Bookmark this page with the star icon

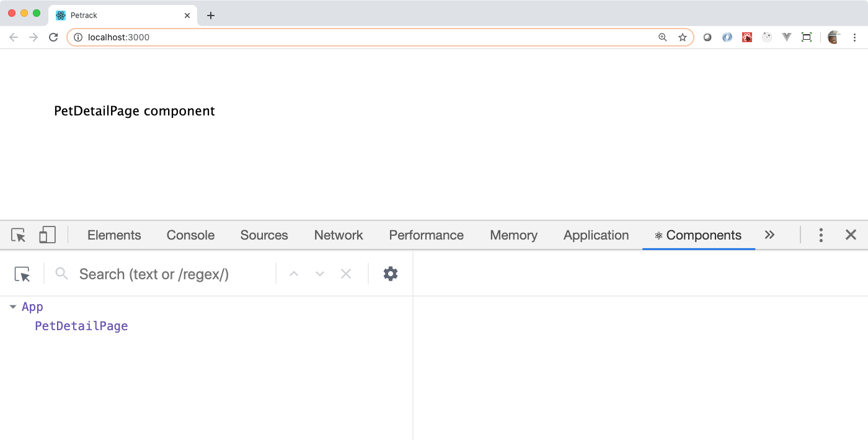682,37
